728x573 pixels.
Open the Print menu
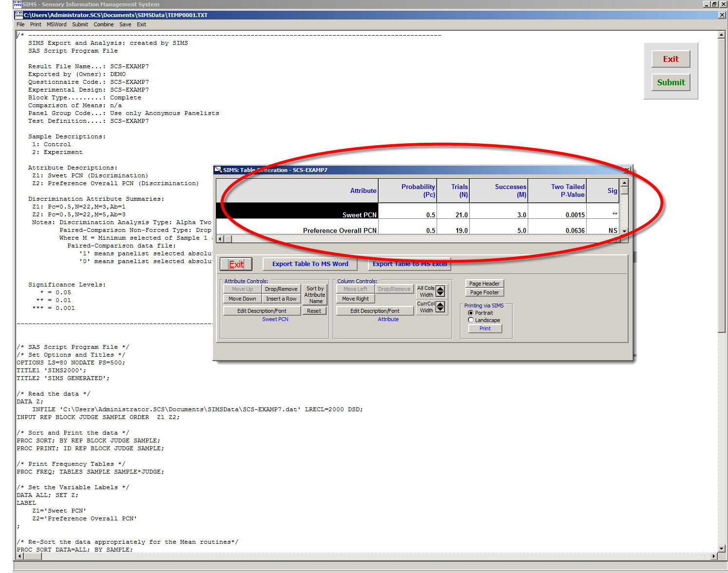[36, 24]
